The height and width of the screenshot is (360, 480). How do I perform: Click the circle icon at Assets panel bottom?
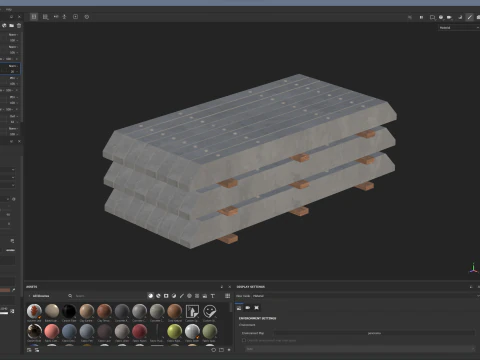(x=214, y=350)
